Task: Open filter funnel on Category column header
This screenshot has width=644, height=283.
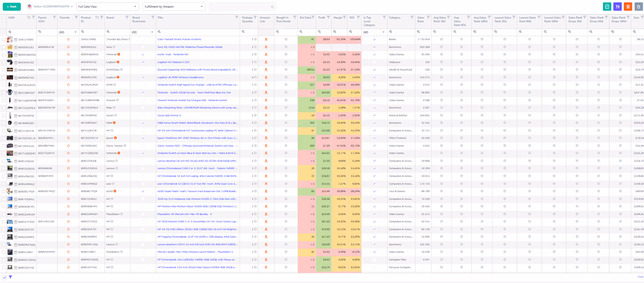Action: point(412,17)
